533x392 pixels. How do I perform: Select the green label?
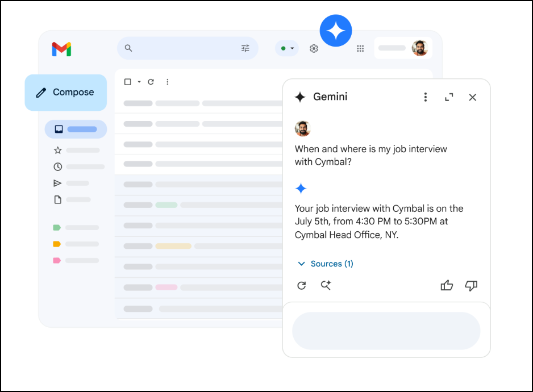[57, 227]
